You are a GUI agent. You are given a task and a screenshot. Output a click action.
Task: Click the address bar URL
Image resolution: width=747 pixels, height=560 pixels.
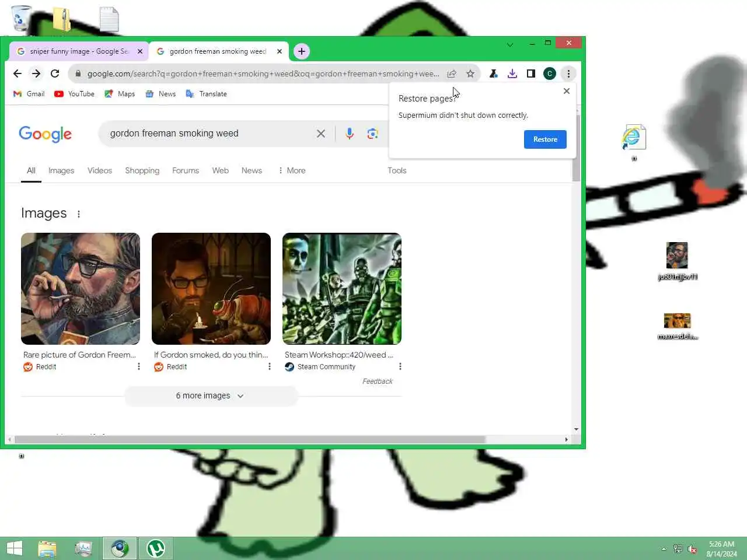pyautogui.click(x=263, y=73)
